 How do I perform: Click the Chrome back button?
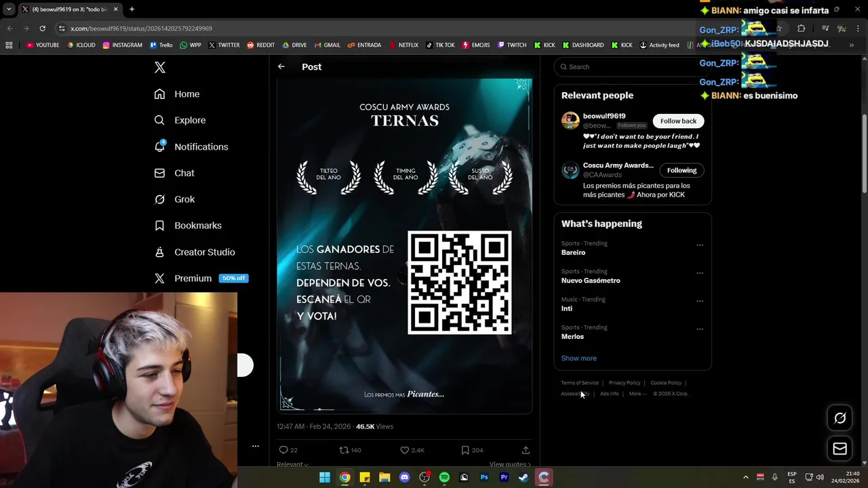(x=10, y=28)
